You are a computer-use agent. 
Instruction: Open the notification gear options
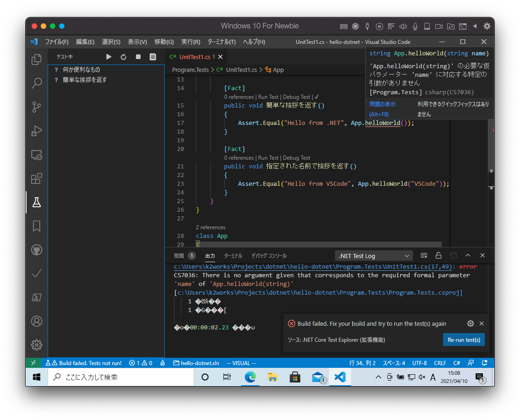470,323
